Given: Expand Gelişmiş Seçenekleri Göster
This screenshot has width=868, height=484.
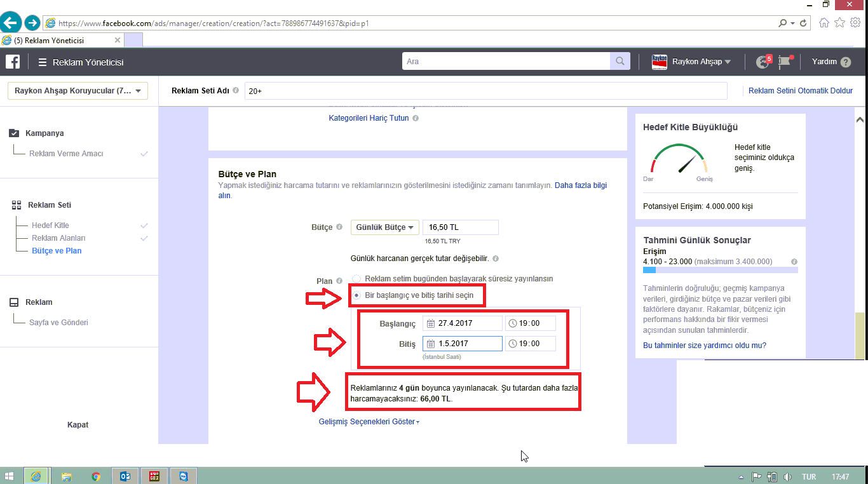Looking at the screenshot, I should coord(369,422).
